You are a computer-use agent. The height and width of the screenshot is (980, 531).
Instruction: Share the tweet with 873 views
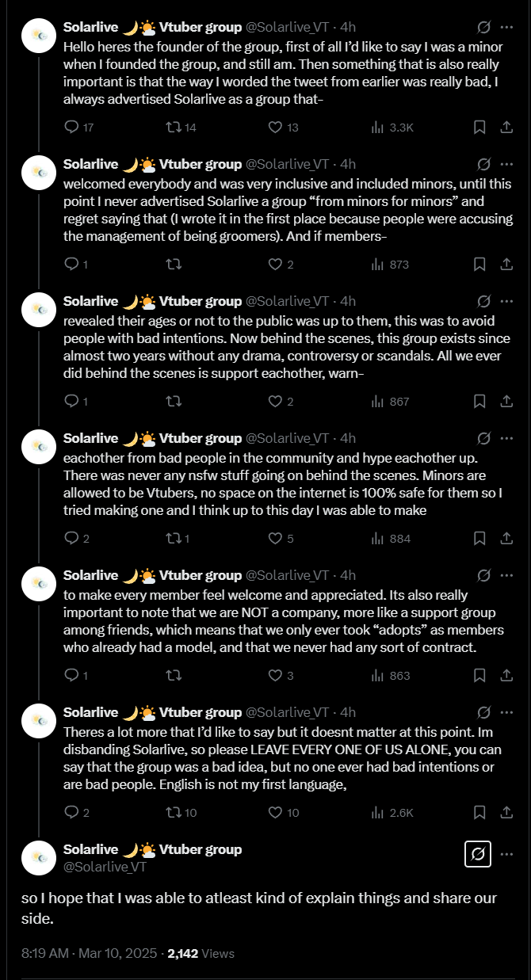click(x=506, y=264)
